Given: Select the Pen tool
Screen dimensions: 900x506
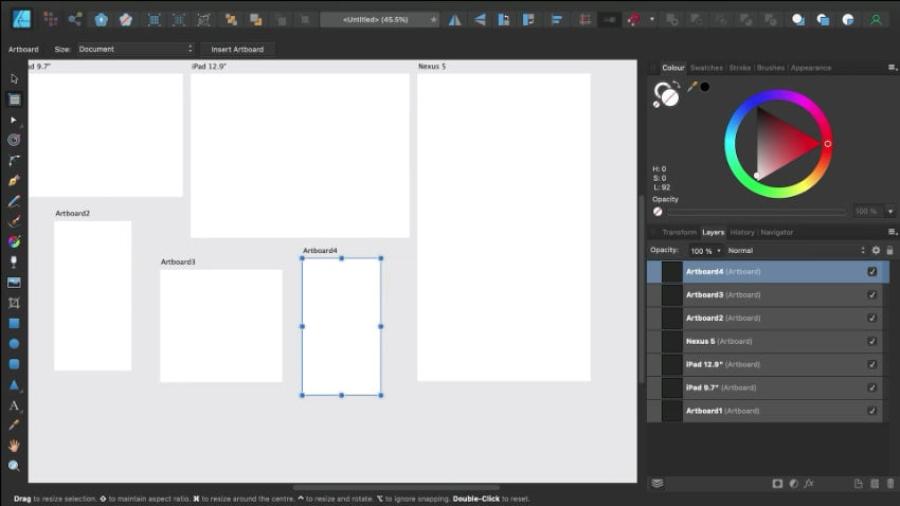Looking at the screenshot, I should tap(14, 181).
